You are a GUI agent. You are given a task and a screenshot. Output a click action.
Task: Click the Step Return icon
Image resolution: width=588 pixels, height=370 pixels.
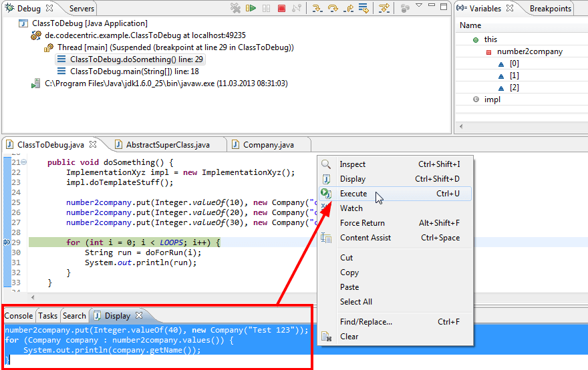tap(348, 8)
